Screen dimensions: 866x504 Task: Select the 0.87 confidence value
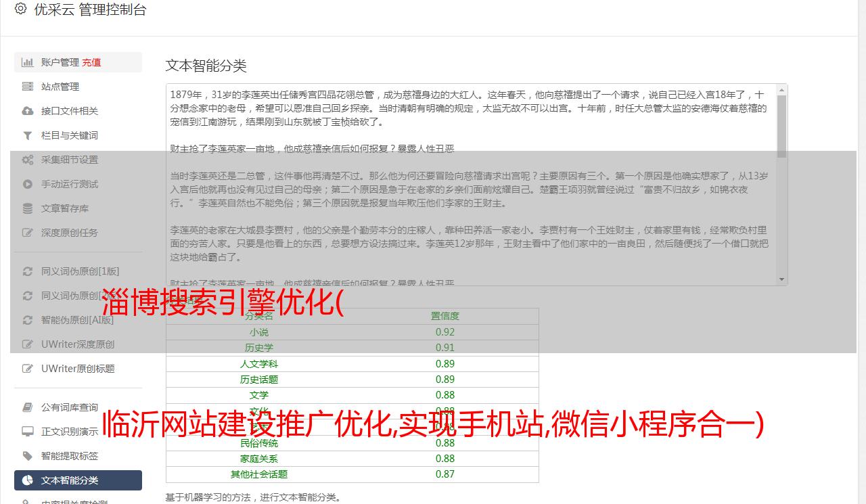coord(445,474)
